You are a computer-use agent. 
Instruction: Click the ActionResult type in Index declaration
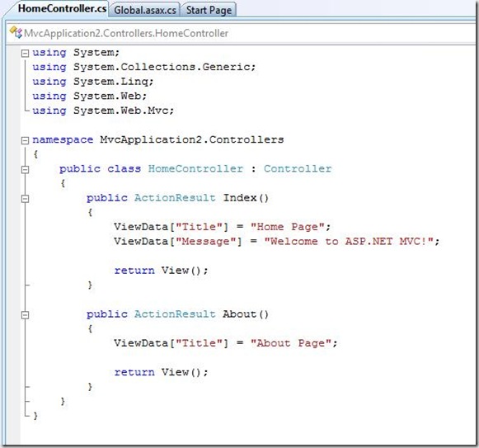tap(175, 198)
